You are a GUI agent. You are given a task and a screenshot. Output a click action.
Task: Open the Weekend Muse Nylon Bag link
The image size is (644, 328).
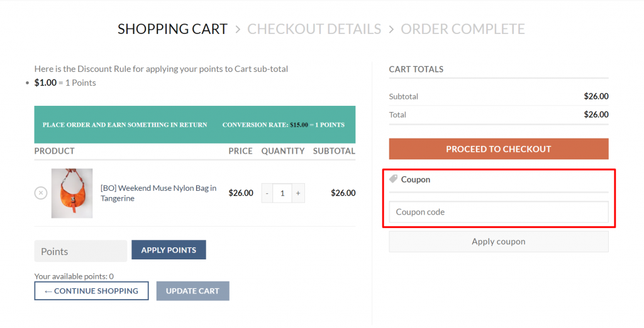coord(158,193)
